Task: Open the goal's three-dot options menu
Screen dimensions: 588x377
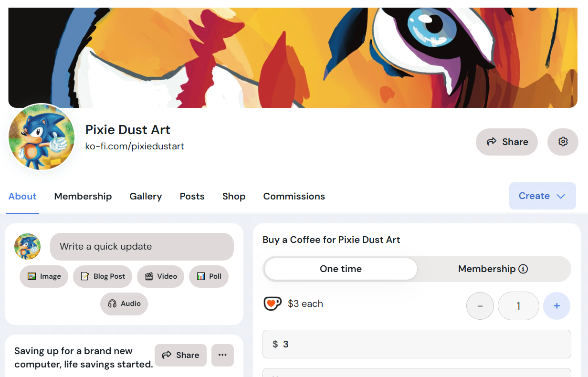Action: [x=222, y=355]
